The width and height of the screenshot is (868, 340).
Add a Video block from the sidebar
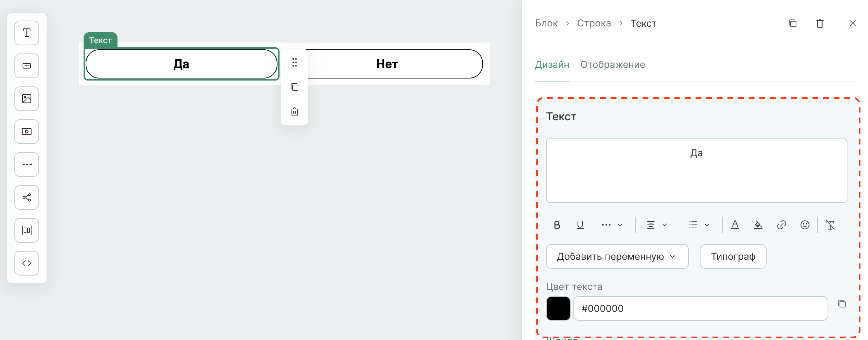[x=26, y=131]
